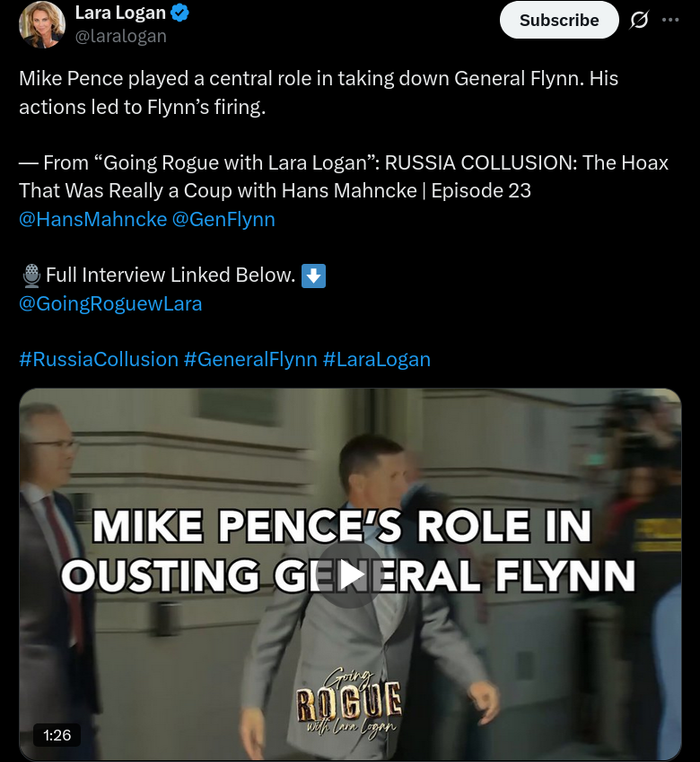Open the three-dot more options menu
Viewport: 700px width, 762px height.
tap(670, 20)
